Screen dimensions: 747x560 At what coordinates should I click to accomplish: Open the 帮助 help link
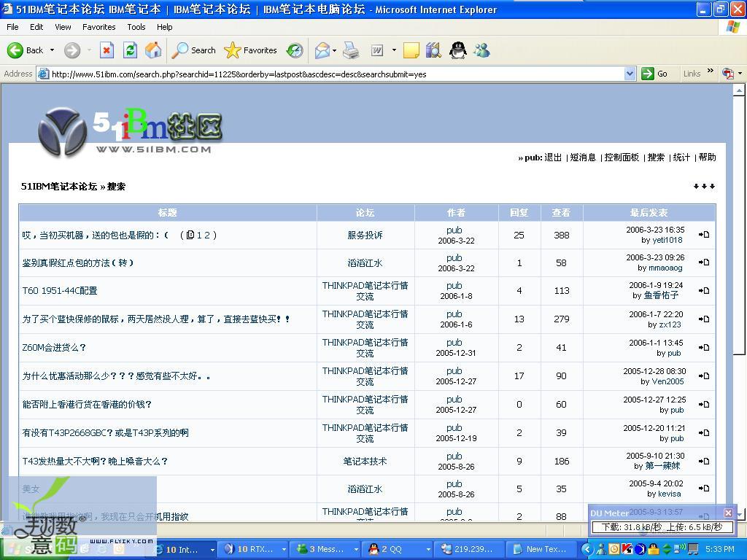(708, 157)
